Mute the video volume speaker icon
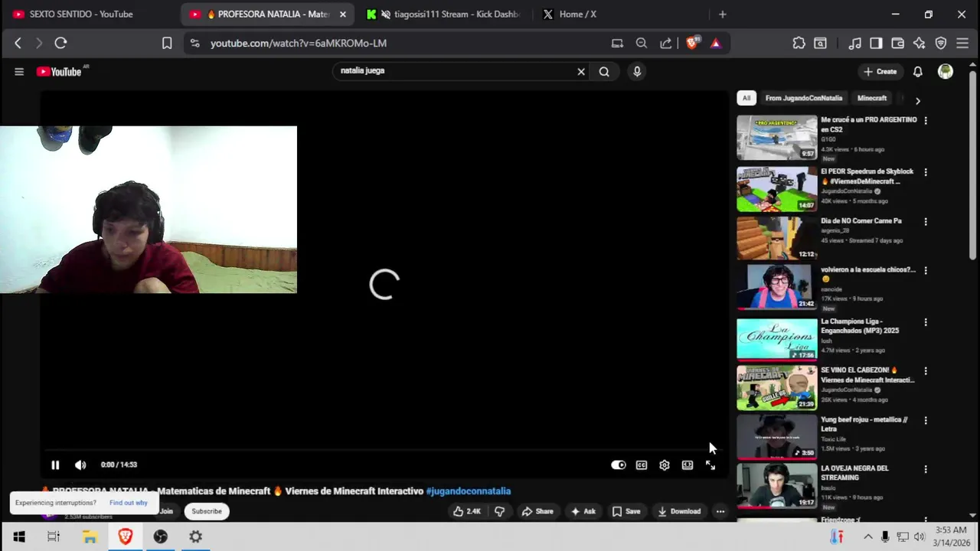 [80, 465]
